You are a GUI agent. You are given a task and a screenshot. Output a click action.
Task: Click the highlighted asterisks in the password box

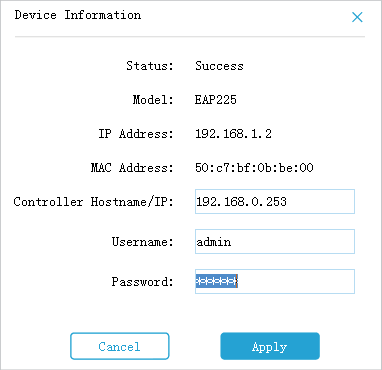click(216, 281)
